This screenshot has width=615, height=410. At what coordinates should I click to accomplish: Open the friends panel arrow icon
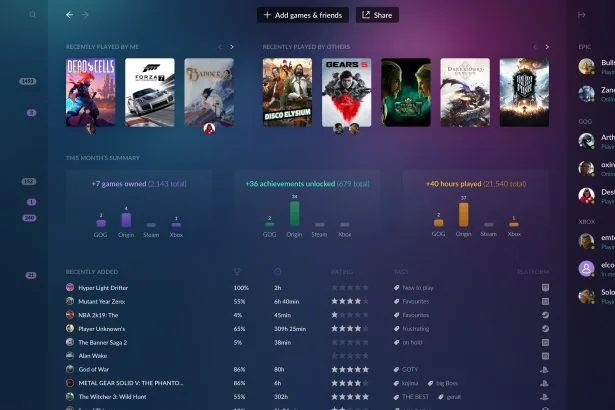point(582,15)
